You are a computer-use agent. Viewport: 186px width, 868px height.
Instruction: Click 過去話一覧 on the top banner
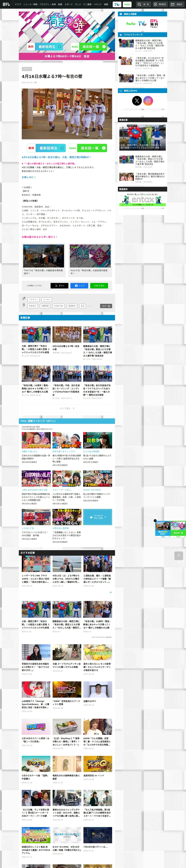(89, 47)
